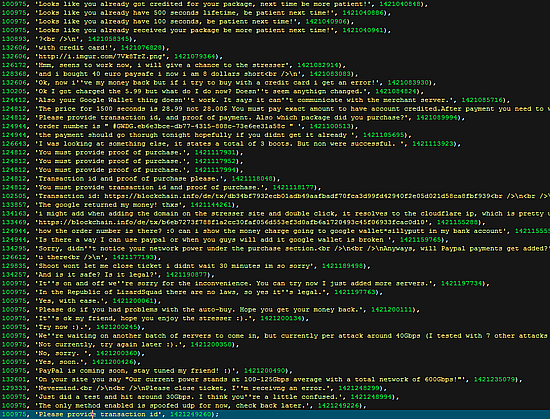The width and height of the screenshot is (550, 419).
Task: Click line 'No, sorry.'
Action: pos(73,353)
